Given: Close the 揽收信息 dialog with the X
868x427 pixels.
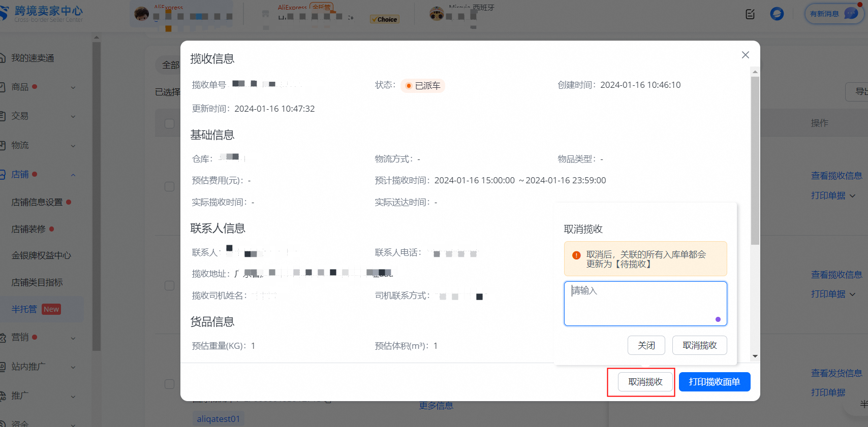Looking at the screenshot, I should point(745,55).
